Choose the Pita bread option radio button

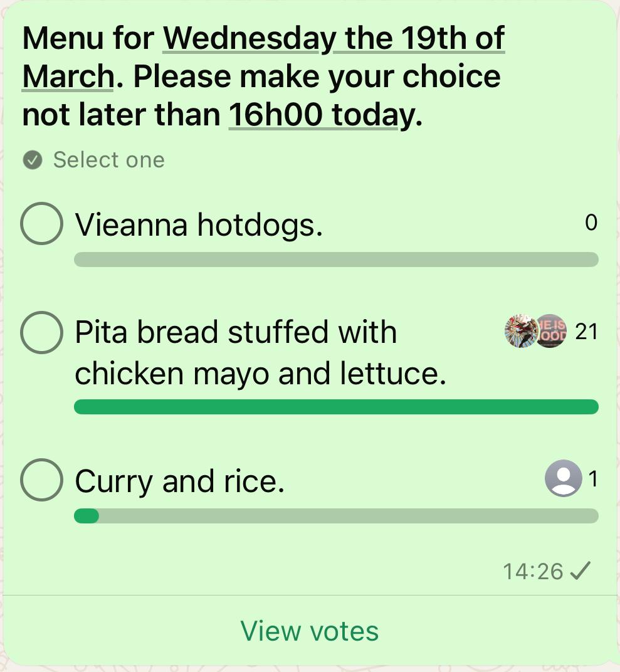41,332
